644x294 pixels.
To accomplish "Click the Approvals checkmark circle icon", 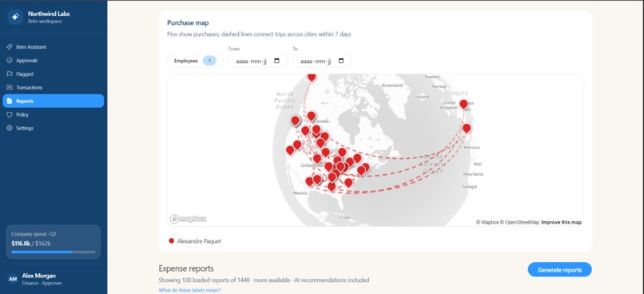I will 10,61.
